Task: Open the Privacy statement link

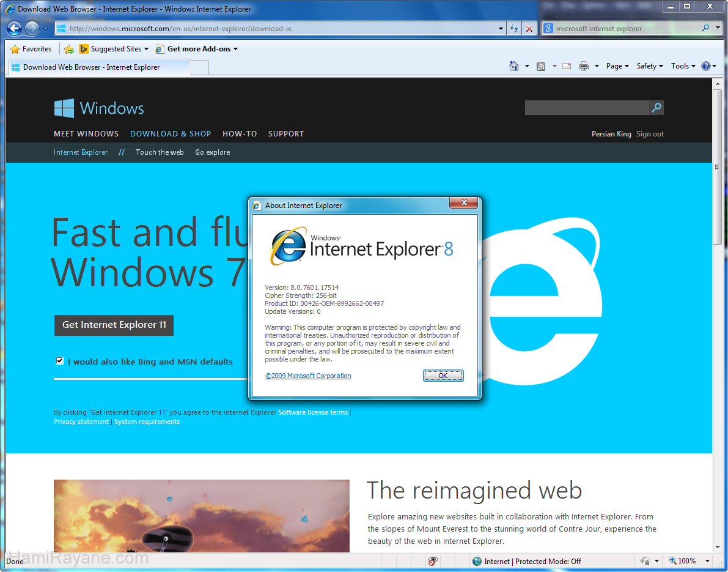Action: coord(81,422)
